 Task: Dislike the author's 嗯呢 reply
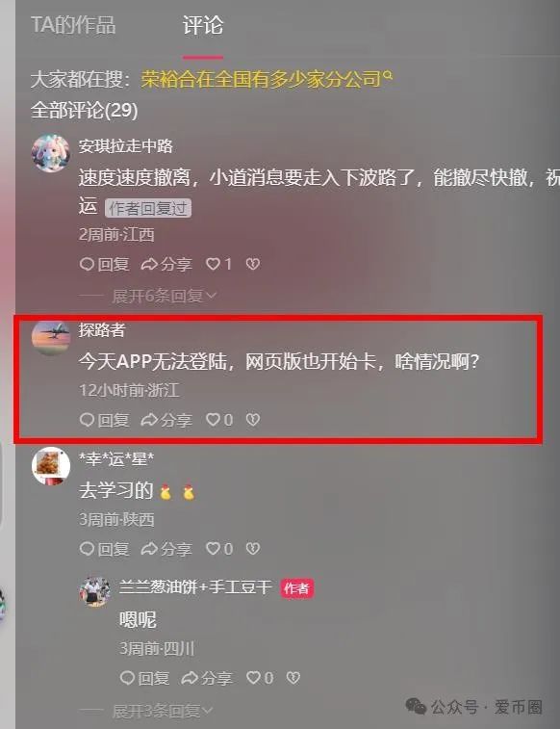point(293,678)
